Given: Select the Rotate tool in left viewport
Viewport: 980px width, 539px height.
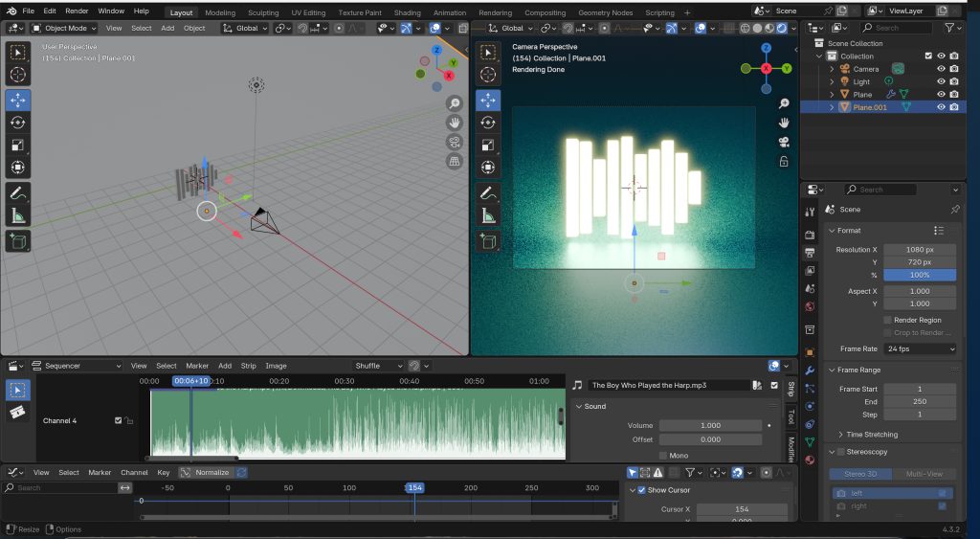Looking at the screenshot, I should pyautogui.click(x=18, y=123).
